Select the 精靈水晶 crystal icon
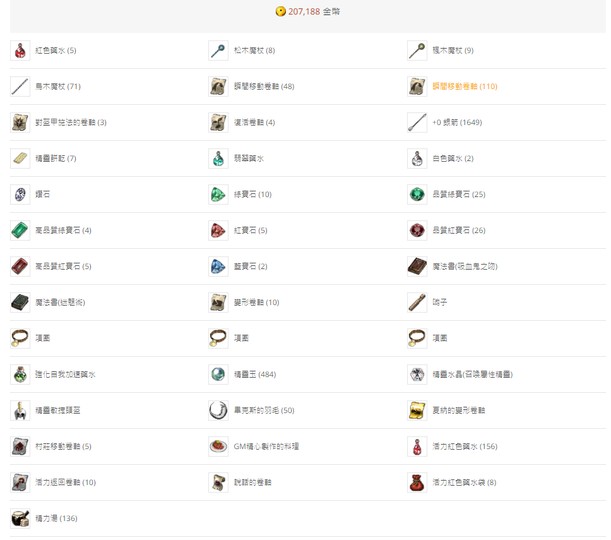 pos(417,375)
